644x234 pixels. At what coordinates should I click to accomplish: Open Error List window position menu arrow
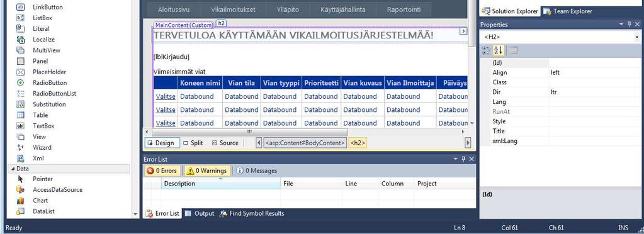(x=456, y=159)
